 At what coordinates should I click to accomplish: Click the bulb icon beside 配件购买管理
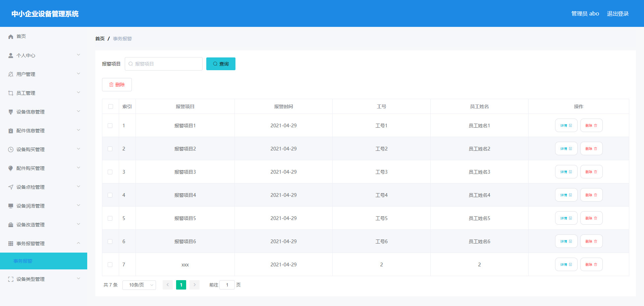11,168
